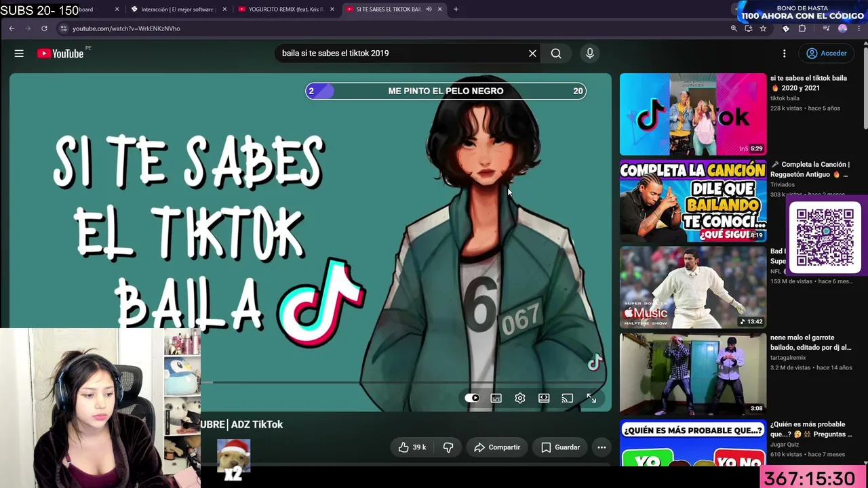Open the 'si te sabes el tiktok baila 2020 y 2021' title

click(x=808, y=83)
